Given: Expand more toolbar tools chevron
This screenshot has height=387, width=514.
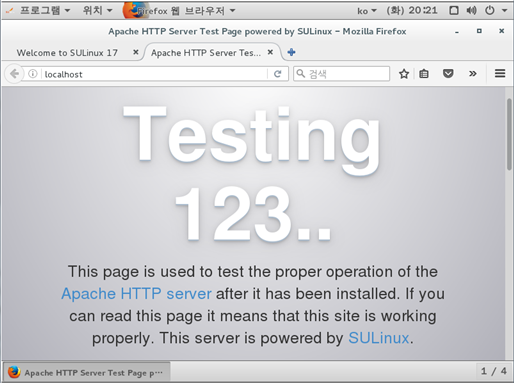Looking at the screenshot, I should pyautogui.click(x=473, y=73).
